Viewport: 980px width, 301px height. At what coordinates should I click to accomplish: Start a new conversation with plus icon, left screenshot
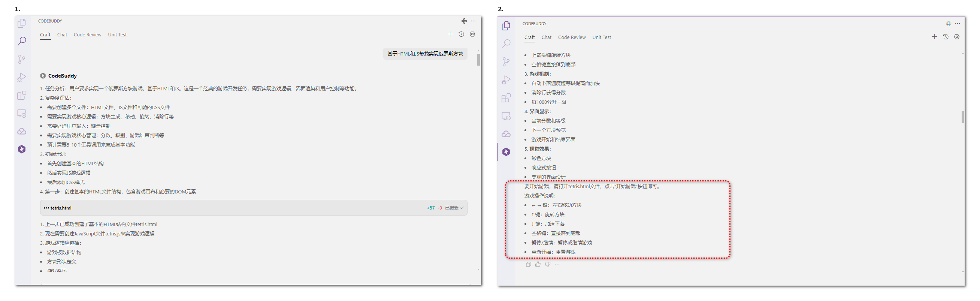point(450,34)
